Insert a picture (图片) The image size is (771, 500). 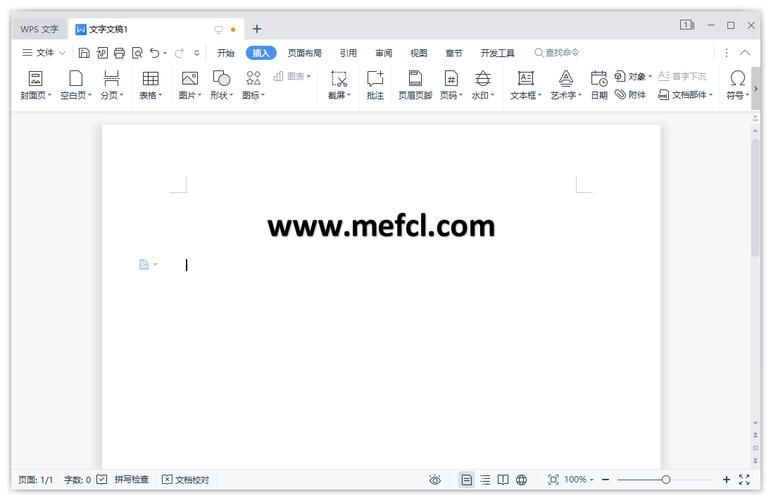click(190, 85)
